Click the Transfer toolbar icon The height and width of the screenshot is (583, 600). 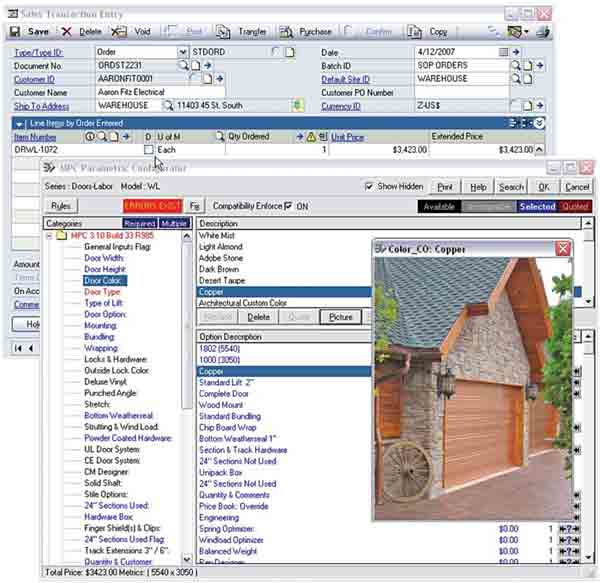241,32
